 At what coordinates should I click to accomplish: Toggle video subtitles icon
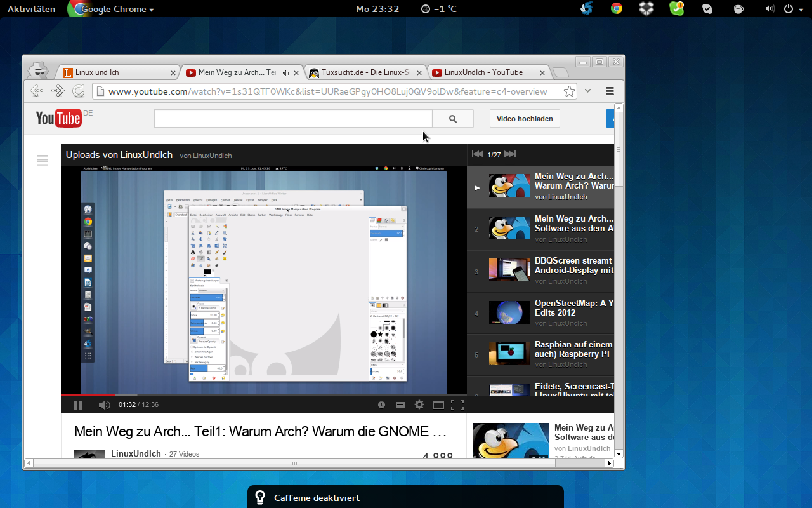[x=400, y=404]
